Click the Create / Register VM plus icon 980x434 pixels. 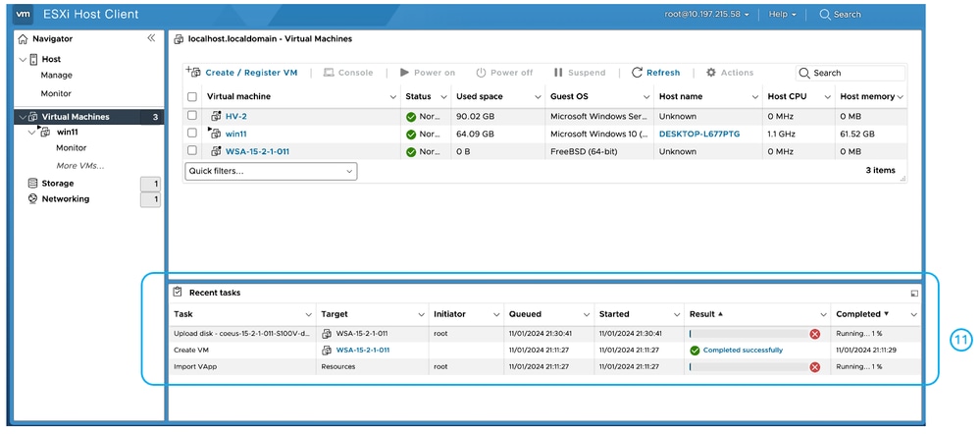click(x=193, y=72)
